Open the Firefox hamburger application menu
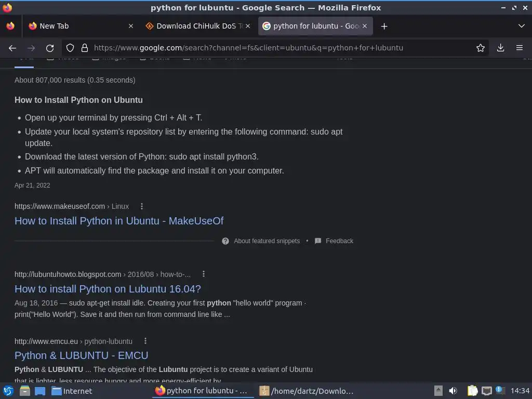 pyautogui.click(x=520, y=48)
